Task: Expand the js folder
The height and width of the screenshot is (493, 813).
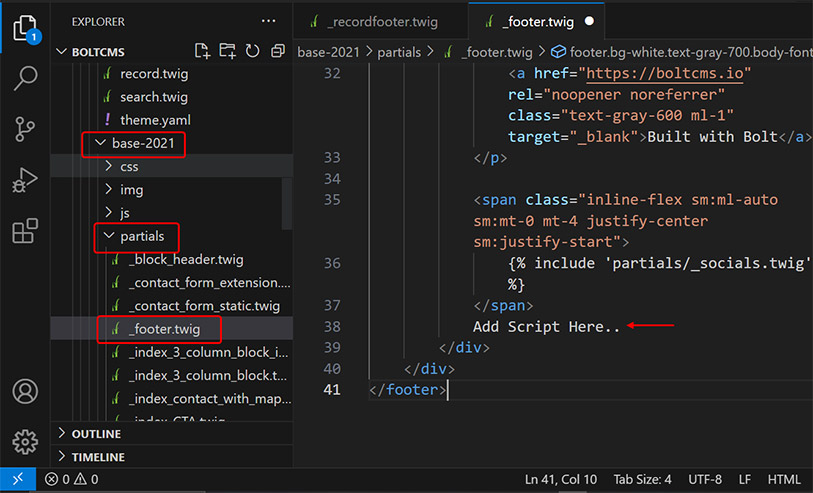Action: 108,213
